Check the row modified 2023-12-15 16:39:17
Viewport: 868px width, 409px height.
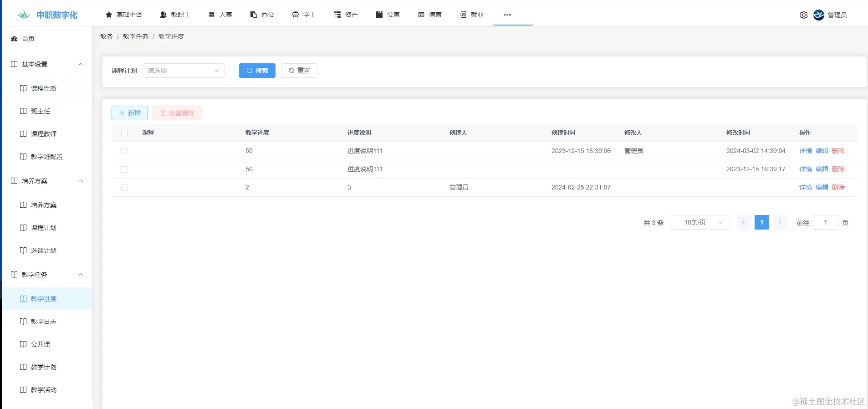pos(124,169)
